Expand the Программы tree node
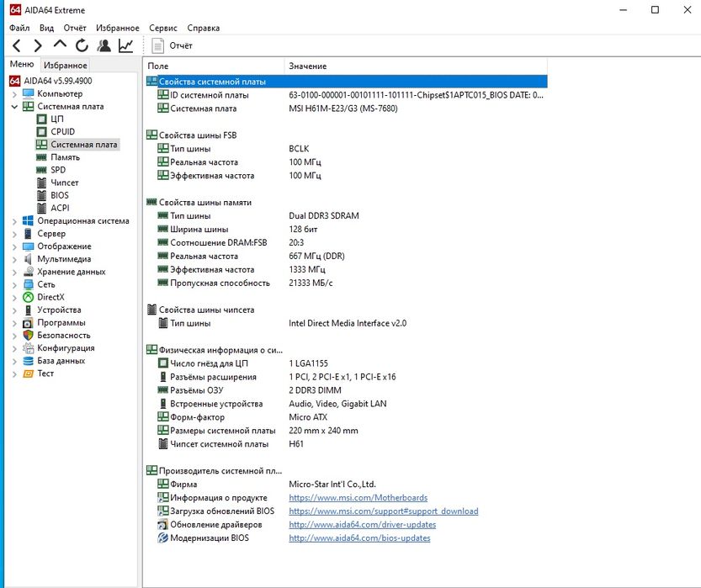The height and width of the screenshot is (588, 701). click(x=14, y=323)
